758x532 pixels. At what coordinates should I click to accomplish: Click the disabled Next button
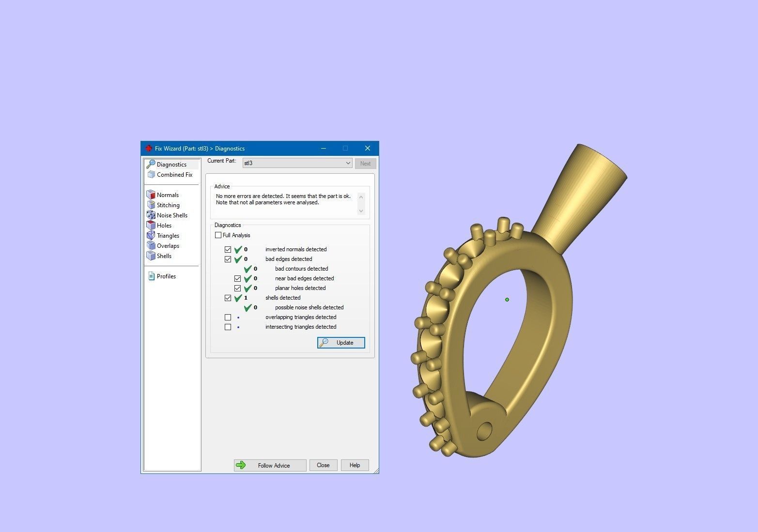[365, 164]
